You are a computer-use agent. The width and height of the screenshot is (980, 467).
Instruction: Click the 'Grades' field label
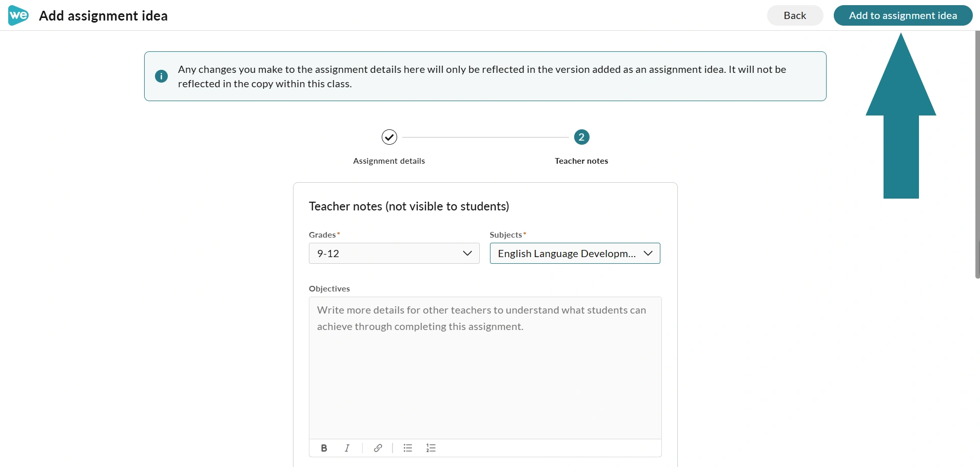point(322,235)
